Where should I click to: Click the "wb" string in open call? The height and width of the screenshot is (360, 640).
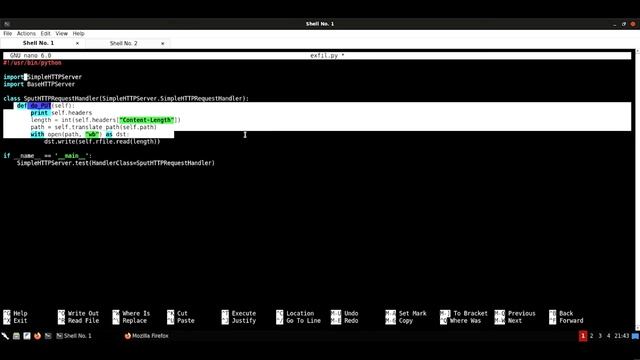coord(92,134)
